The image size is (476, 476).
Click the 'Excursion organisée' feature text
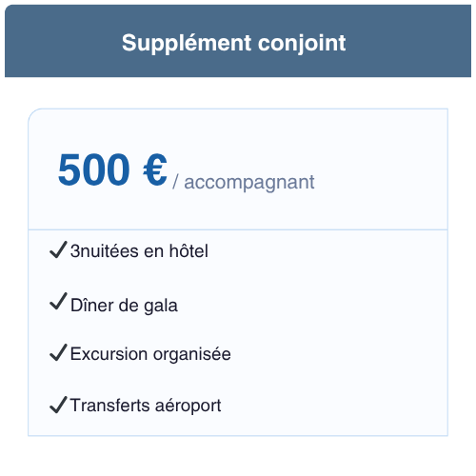click(x=150, y=354)
